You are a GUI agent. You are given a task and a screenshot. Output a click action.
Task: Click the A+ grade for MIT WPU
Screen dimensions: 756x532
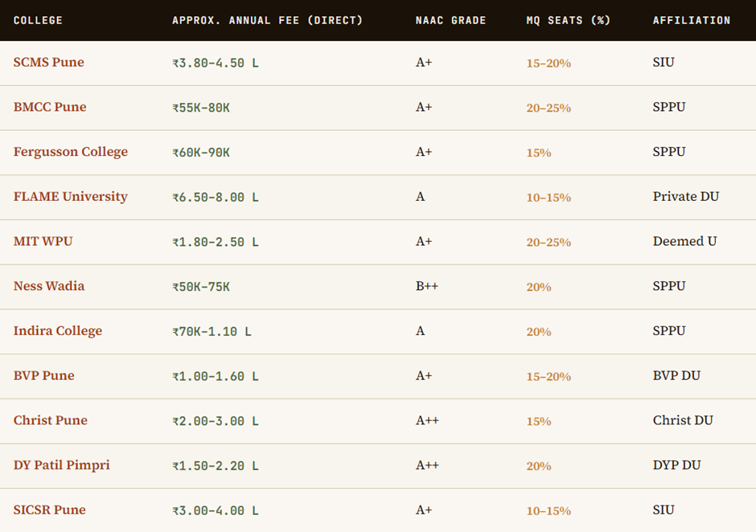click(424, 241)
